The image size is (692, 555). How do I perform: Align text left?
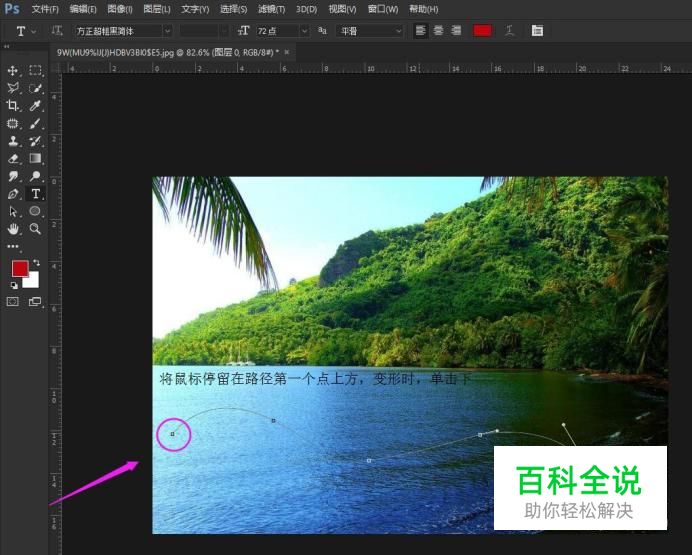pyautogui.click(x=421, y=30)
